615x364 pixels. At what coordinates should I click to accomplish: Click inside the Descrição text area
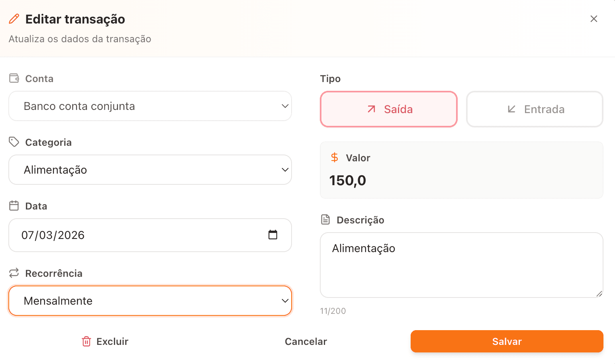[x=461, y=265]
